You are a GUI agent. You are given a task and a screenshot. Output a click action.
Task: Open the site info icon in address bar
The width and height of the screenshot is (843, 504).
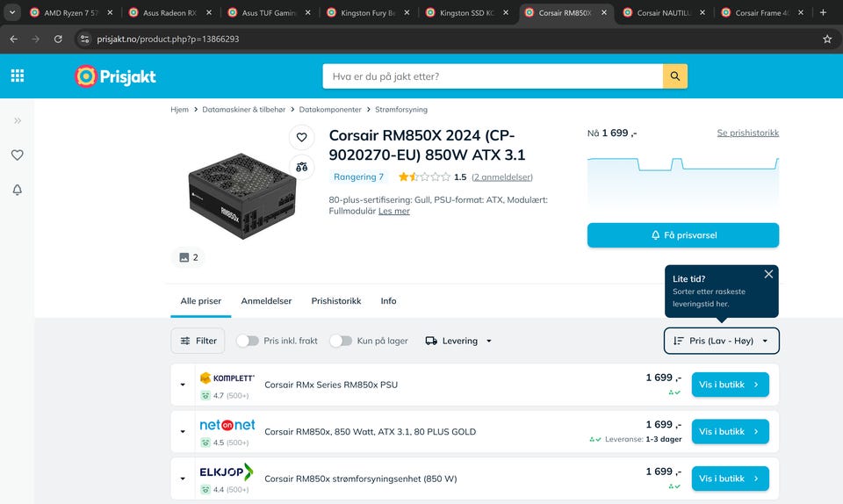click(x=84, y=40)
